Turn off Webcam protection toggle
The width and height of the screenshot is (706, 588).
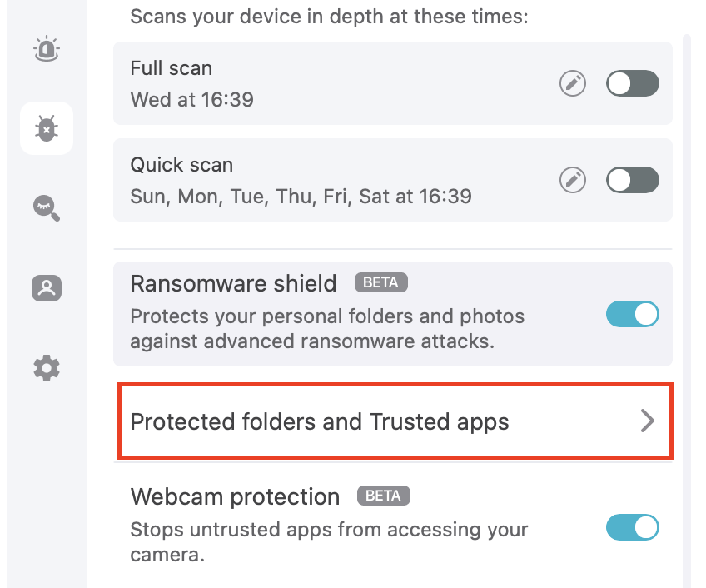tap(633, 527)
